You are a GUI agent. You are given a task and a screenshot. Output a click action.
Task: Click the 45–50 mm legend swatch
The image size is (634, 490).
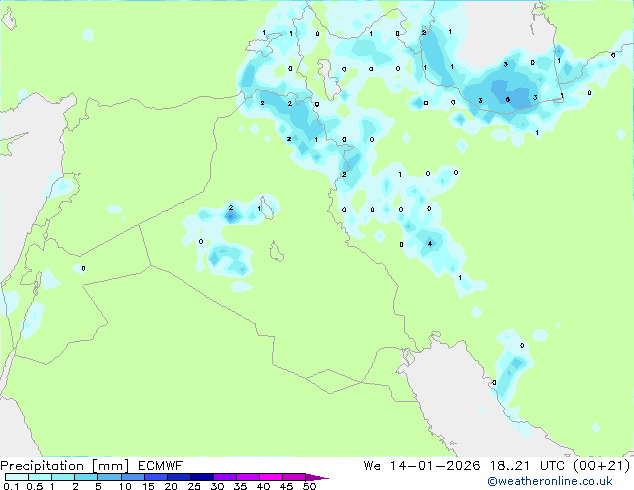click(294, 477)
